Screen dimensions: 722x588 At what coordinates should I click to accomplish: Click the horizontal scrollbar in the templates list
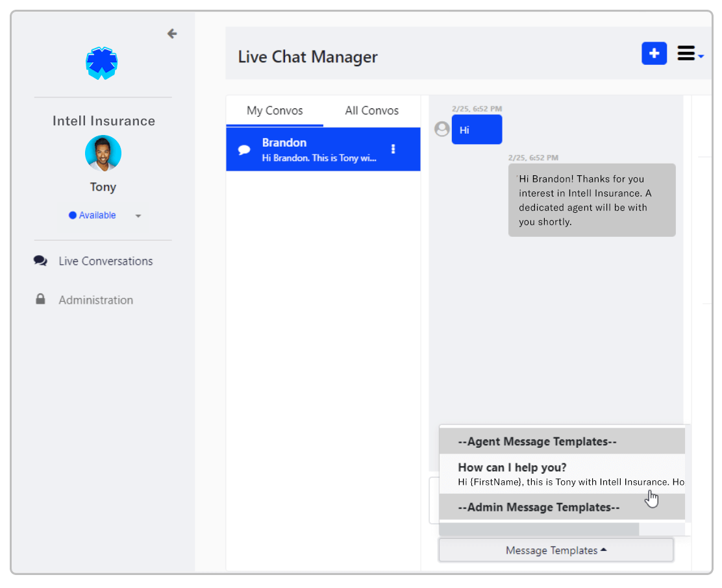pos(539,530)
